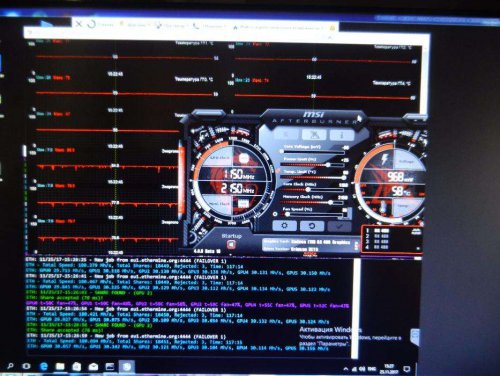
Task: Click the Core Voltage slider handle
Action: (x=282, y=152)
